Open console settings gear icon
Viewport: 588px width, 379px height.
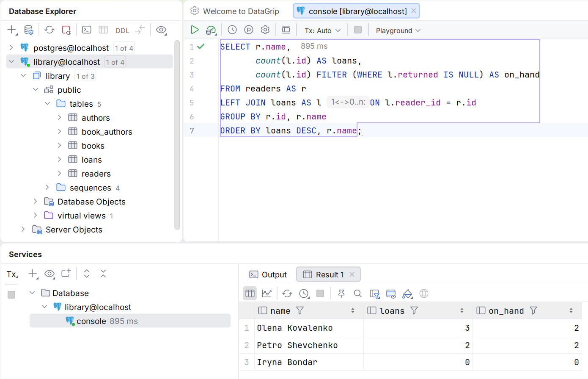[x=265, y=30]
